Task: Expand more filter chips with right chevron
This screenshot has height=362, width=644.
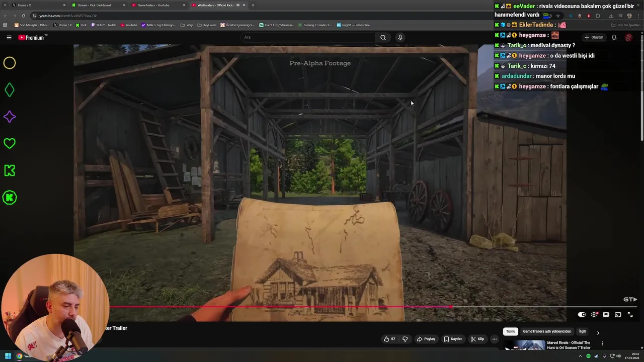Action: [x=598, y=333]
